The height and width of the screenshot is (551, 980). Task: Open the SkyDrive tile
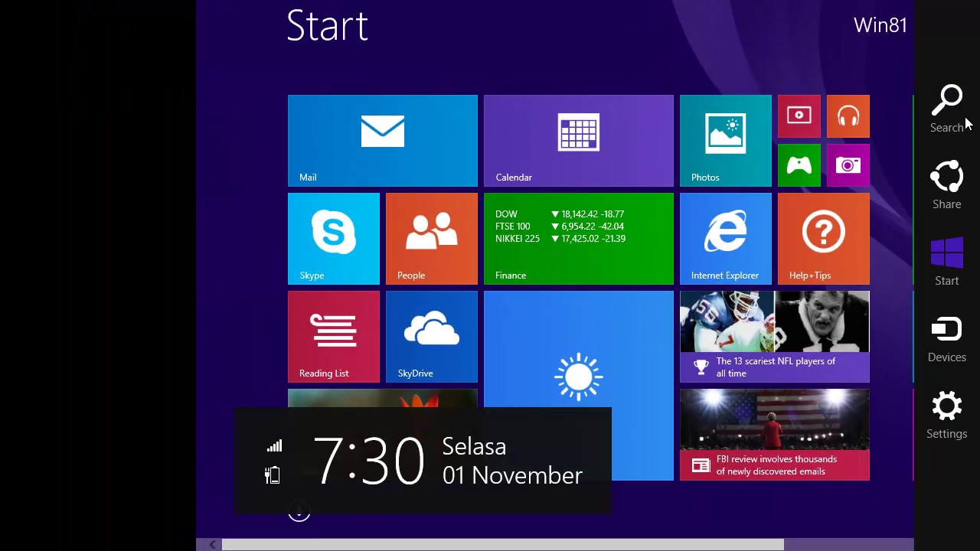(432, 337)
